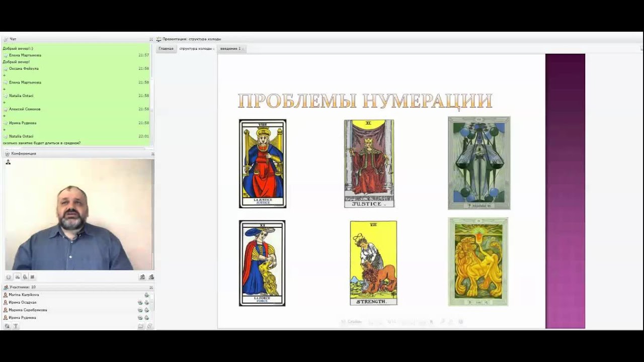Click the Thoth Adjustment card image

point(479,163)
